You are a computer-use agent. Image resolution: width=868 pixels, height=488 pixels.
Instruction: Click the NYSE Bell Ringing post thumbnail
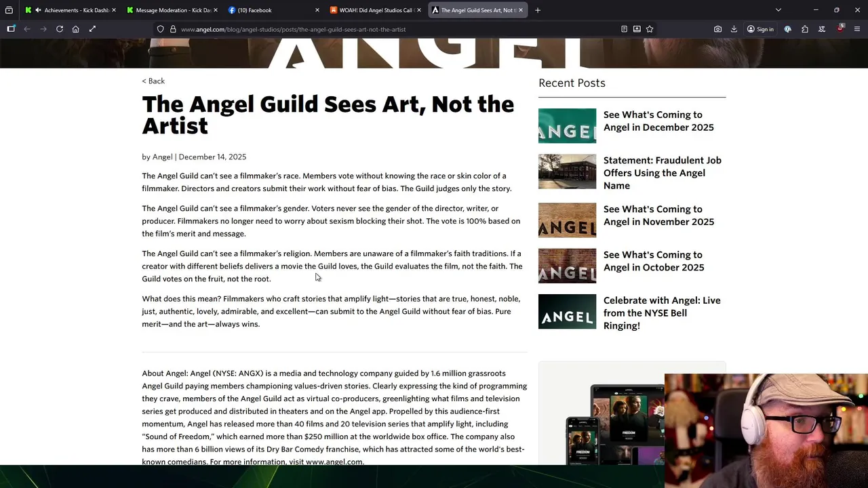click(x=567, y=311)
